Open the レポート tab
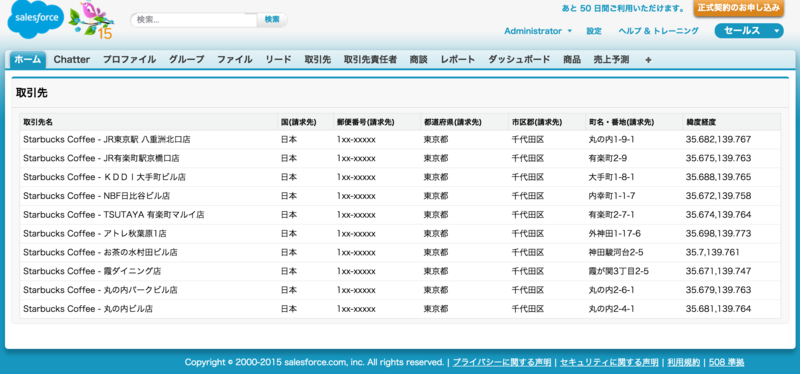Screen dimensions: 800x374 [x=458, y=60]
